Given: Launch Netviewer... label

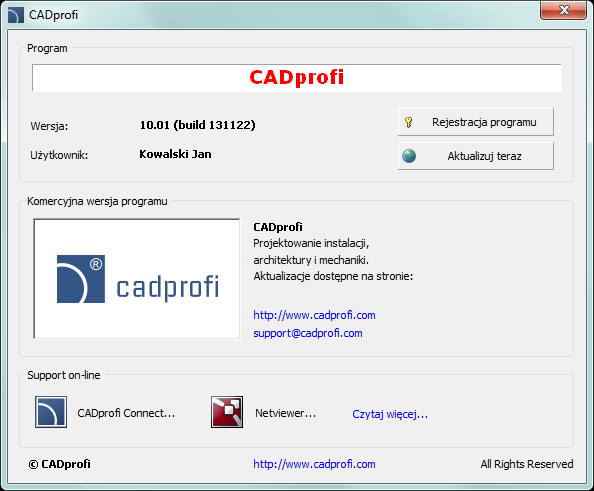Looking at the screenshot, I should (285, 413).
